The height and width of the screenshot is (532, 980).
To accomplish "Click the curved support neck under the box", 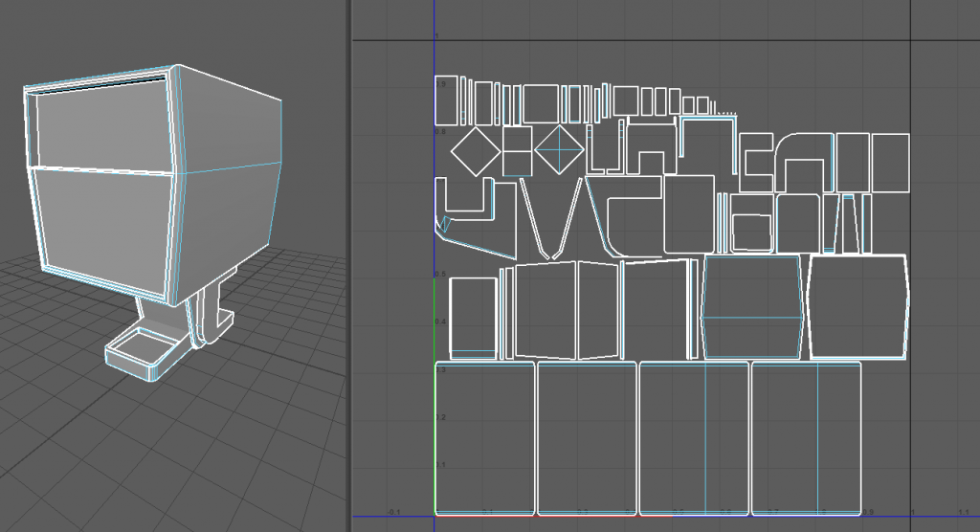I will click(203, 316).
